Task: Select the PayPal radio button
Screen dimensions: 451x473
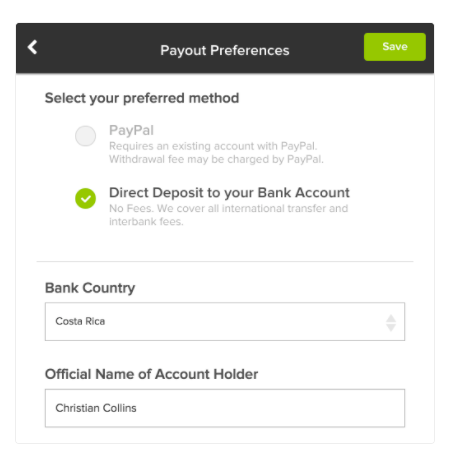Action: pos(85,136)
